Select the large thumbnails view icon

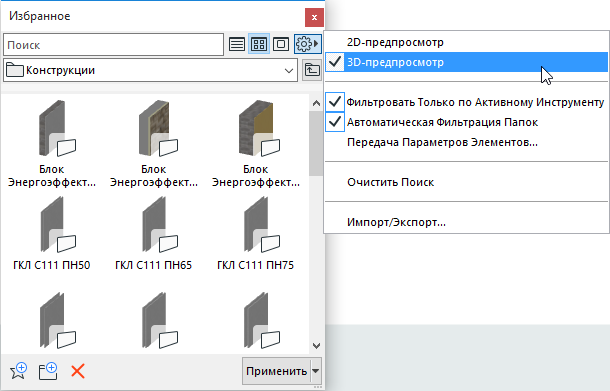pos(259,44)
